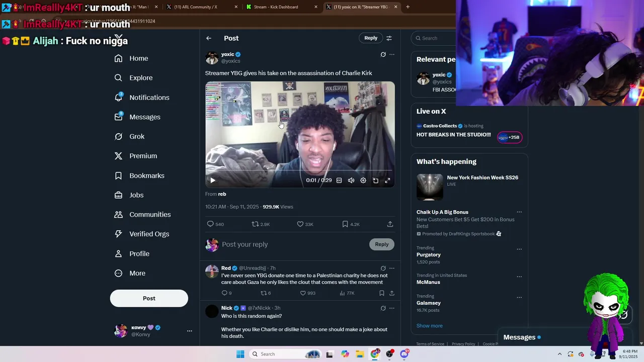644x362 pixels.
Task: Close the Kick Dashboard tab
Action: point(316,7)
